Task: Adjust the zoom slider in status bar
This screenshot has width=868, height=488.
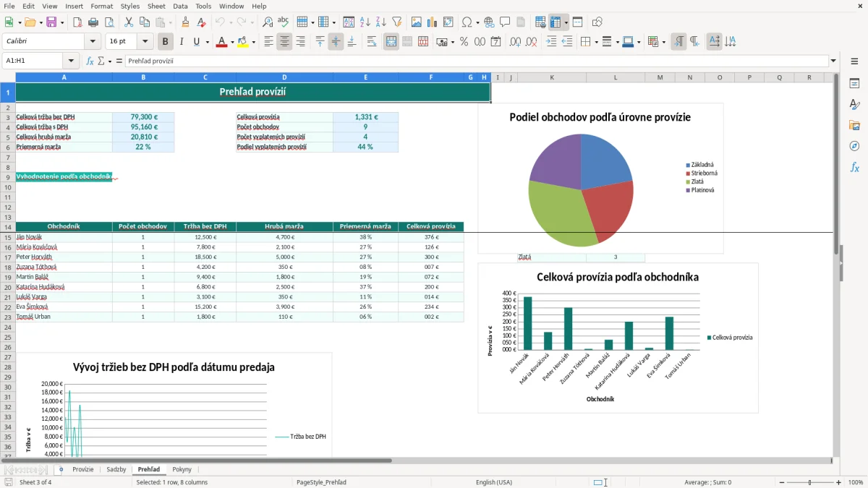Action: pos(809,482)
